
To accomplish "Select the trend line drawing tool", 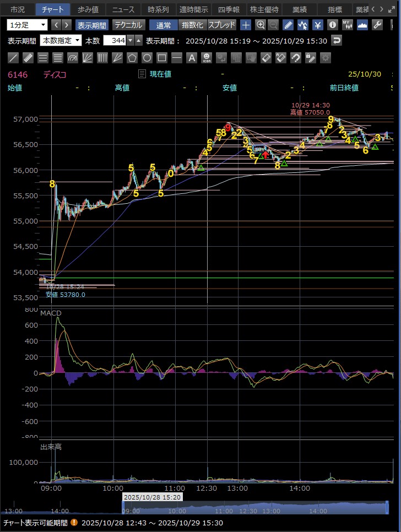I will [13, 58].
